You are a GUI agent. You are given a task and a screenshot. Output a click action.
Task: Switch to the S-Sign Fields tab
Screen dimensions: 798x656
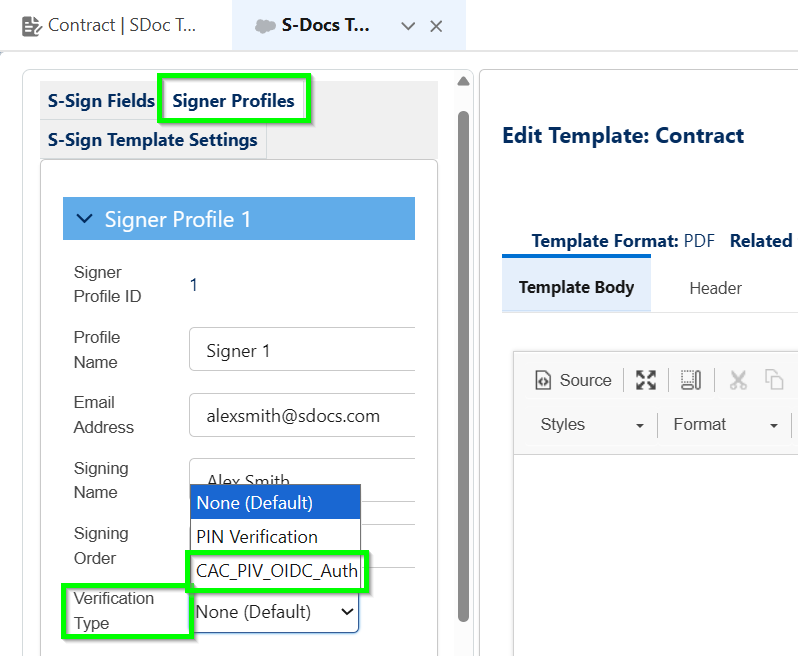101,100
